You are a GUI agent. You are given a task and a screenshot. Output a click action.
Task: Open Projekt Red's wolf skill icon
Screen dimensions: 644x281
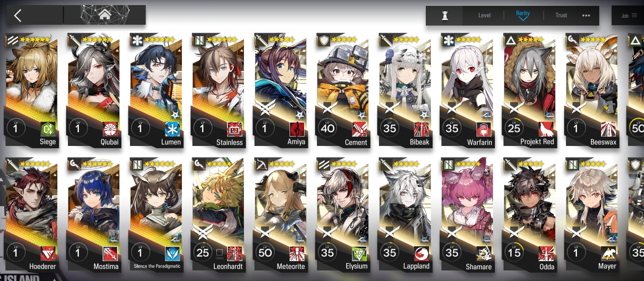(x=546, y=128)
